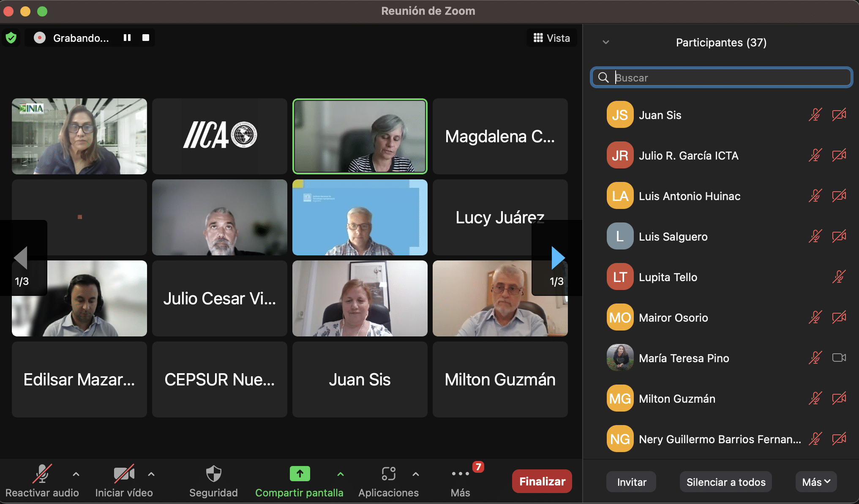
Task: Collapse the Participantes panel chevron
Action: tap(606, 42)
